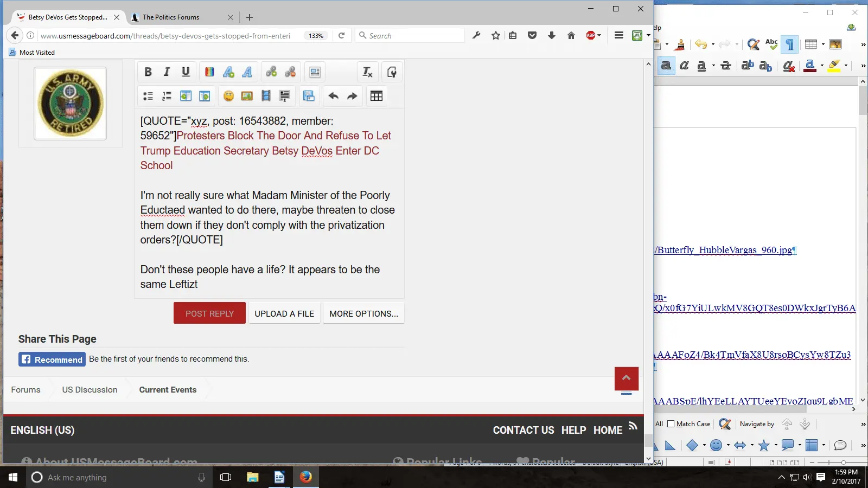Click the Remove Formatting icon in reply editor
The height and width of the screenshot is (488, 868).
click(x=367, y=72)
